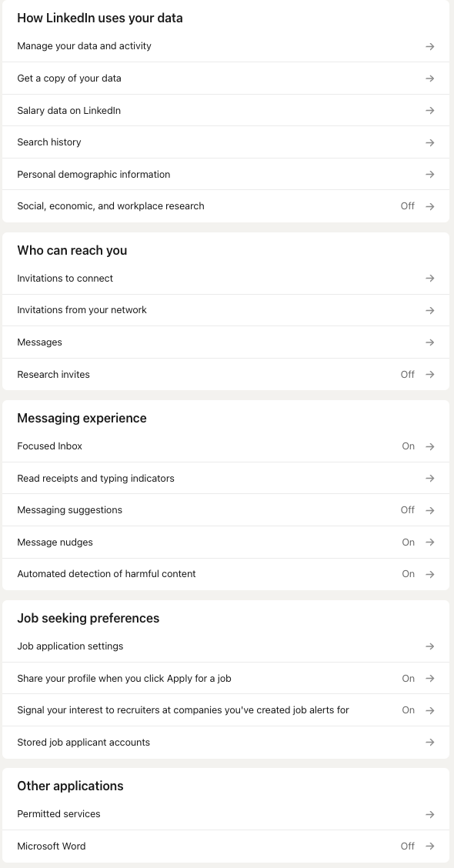
Task: Select the Messaging experience heading
Action: (x=82, y=418)
